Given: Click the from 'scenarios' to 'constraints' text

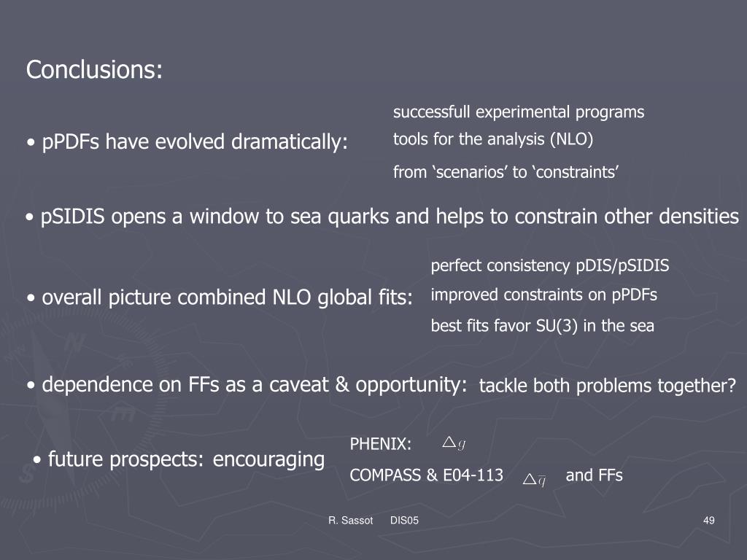Looking at the screenshot, I should (x=506, y=172).
